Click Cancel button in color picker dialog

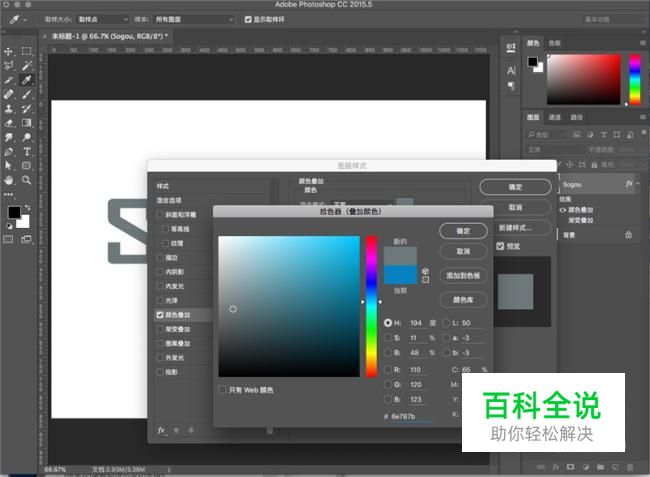point(463,252)
